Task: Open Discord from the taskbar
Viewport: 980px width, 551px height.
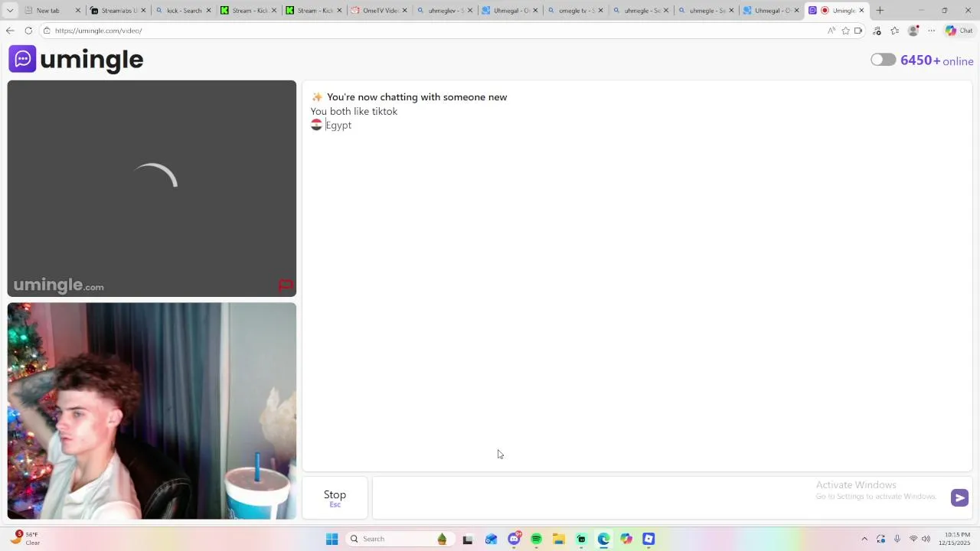Action: tap(514, 539)
